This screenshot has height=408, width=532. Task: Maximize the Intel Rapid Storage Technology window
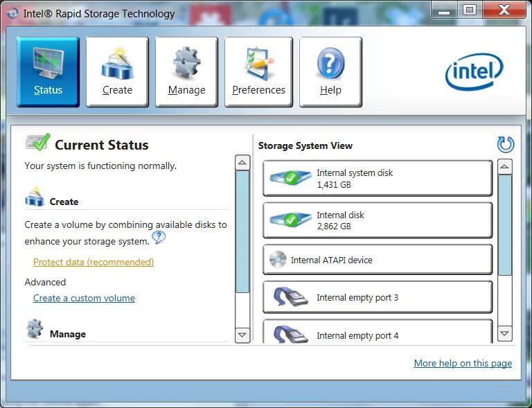tap(470, 10)
